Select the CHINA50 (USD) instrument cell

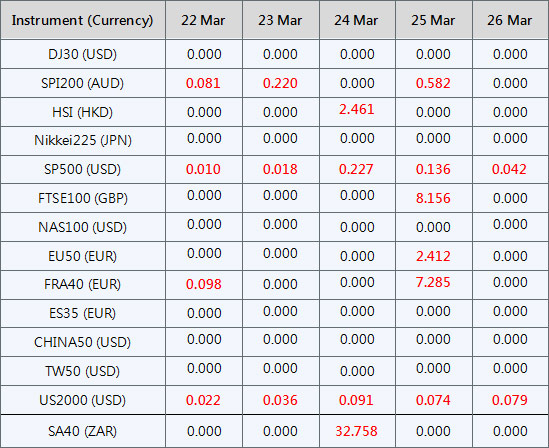(x=83, y=342)
